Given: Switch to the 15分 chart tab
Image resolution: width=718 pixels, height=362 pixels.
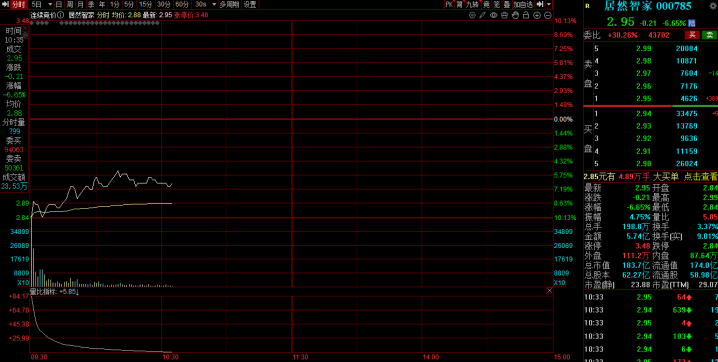Looking at the screenshot, I should pyautogui.click(x=146, y=5).
